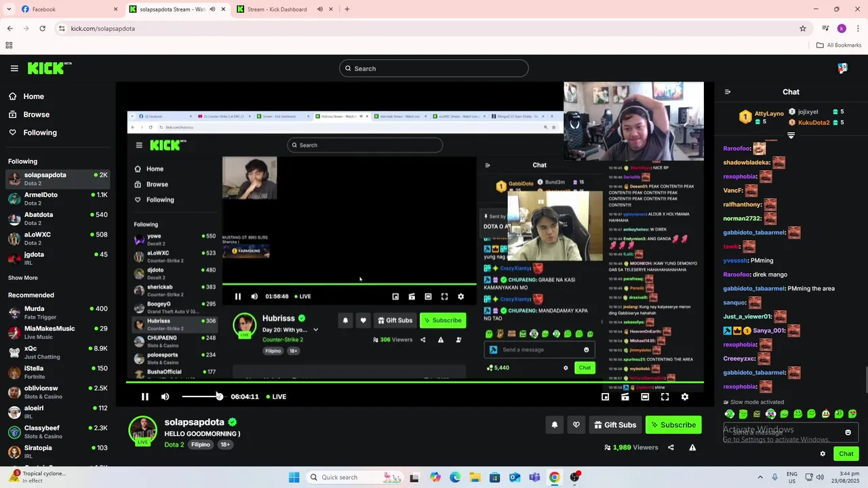The height and width of the screenshot is (488, 868).
Task: Expand Show more followed channels
Action: point(23,278)
